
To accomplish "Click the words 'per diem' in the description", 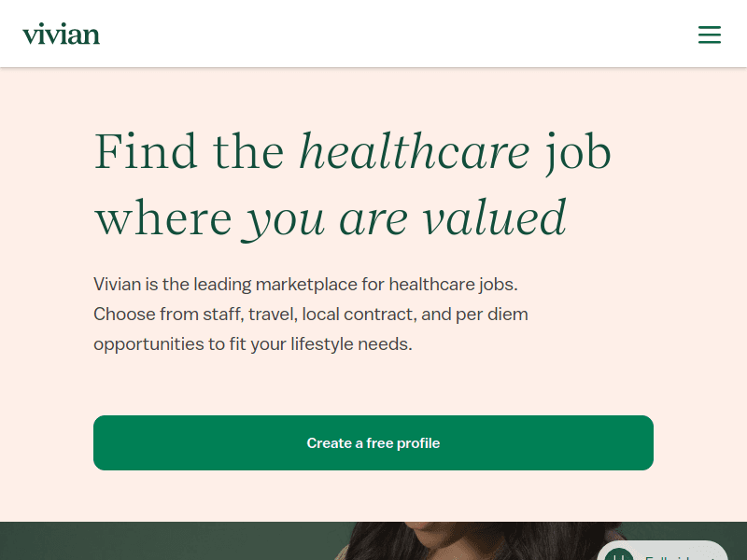I will pos(491,314).
